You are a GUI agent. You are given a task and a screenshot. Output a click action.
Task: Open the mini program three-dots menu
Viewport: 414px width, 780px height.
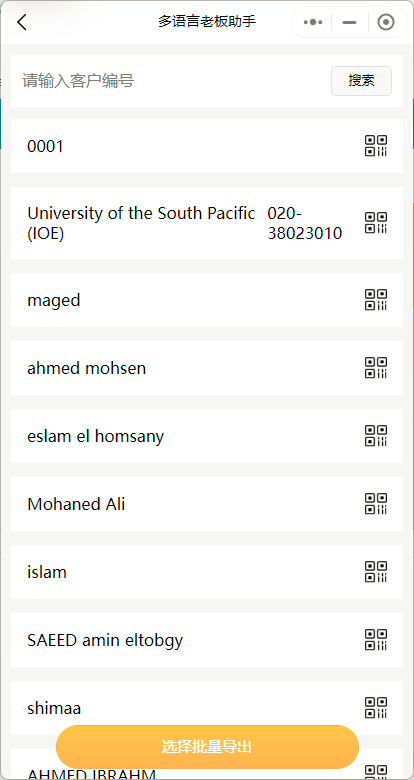click(x=312, y=22)
